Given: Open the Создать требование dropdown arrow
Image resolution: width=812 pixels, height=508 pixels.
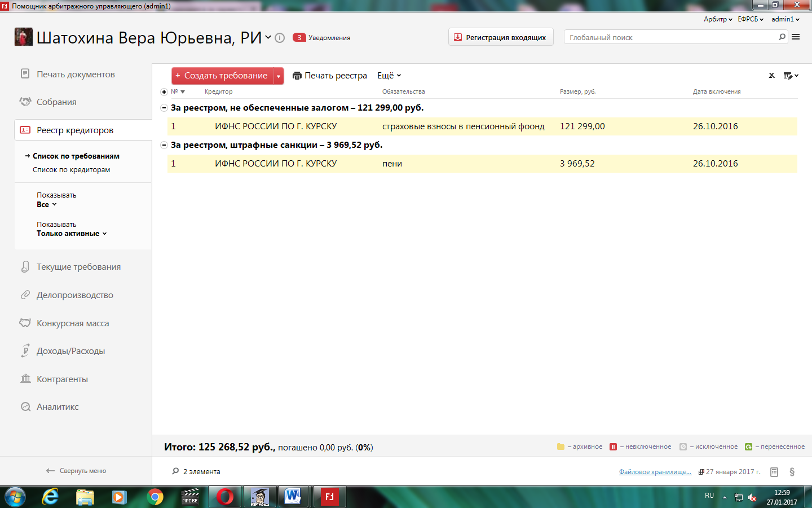Looking at the screenshot, I should [x=279, y=76].
